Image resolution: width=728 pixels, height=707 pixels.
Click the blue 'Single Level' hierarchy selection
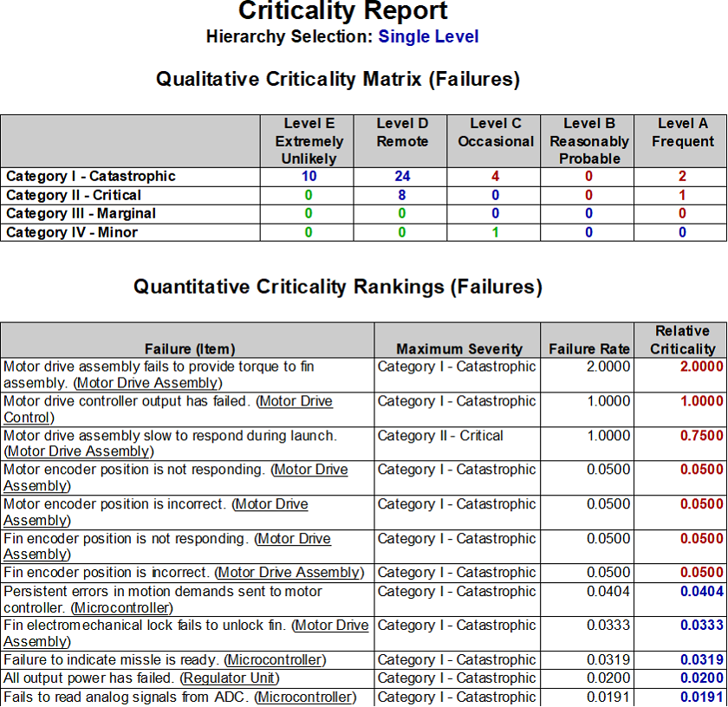pyautogui.click(x=428, y=36)
